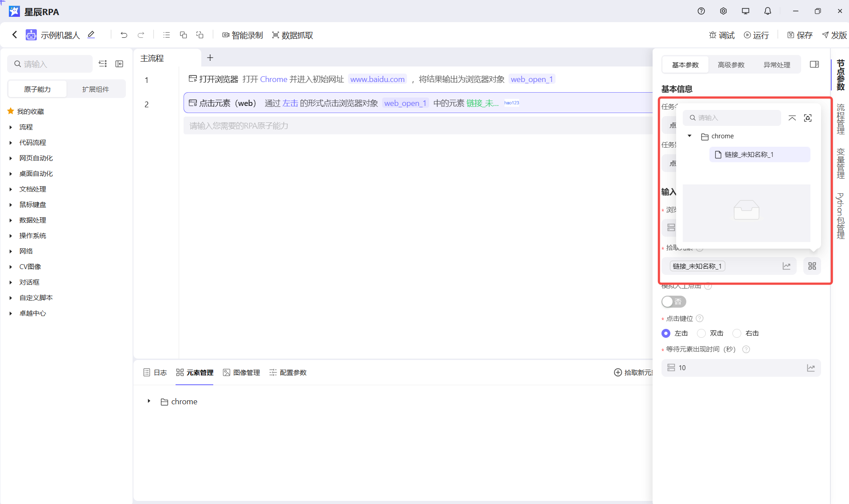Click the undo arrow icon

coord(124,35)
